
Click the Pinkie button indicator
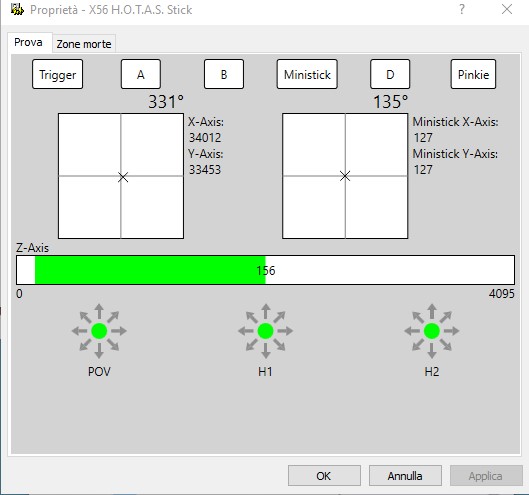(x=473, y=74)
